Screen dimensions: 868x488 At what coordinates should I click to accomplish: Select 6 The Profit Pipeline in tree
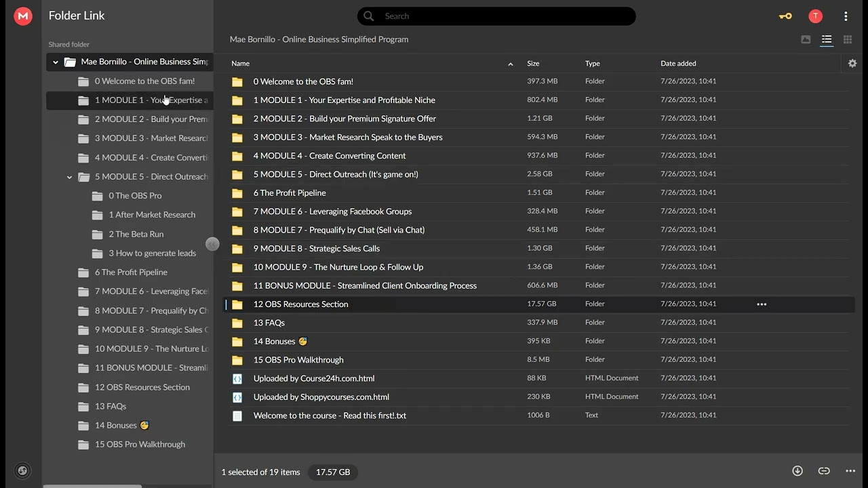tap(131, 272)
